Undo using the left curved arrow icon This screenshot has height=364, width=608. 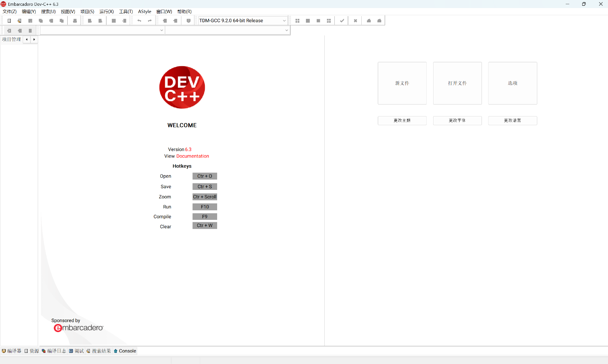140,21
